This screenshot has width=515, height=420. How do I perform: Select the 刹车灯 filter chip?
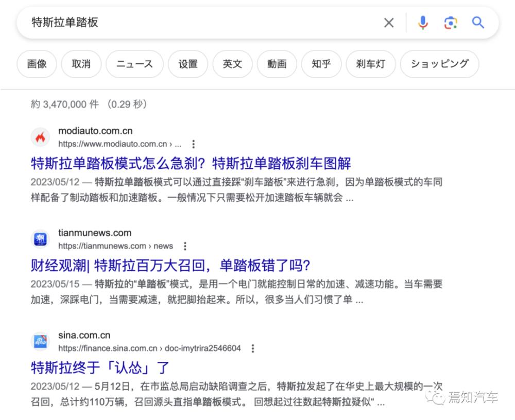[371, 64]
